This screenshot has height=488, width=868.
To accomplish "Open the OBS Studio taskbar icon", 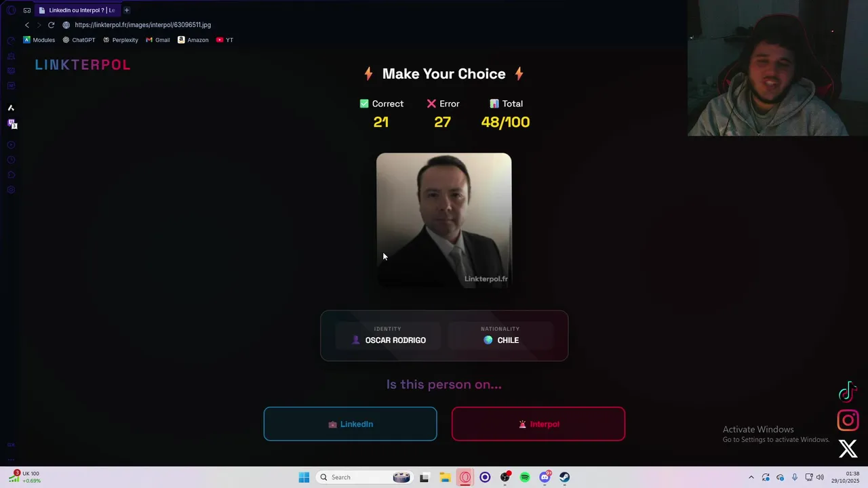I will click(x=505, y=477).
